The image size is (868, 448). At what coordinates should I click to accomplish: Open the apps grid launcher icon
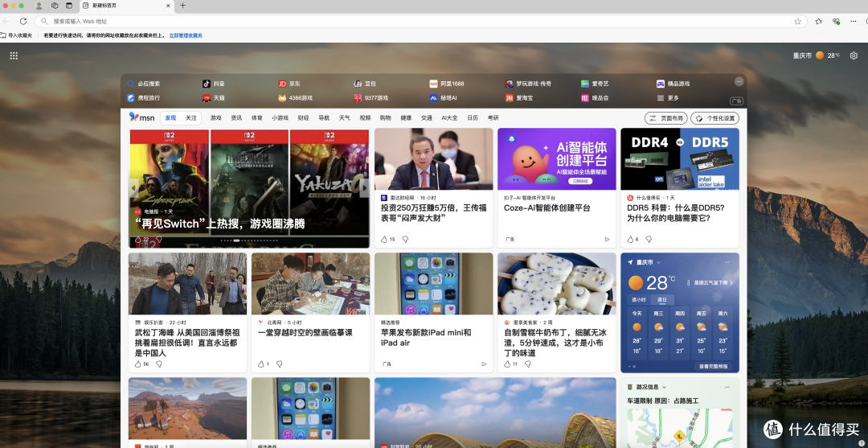pos(14,55)
